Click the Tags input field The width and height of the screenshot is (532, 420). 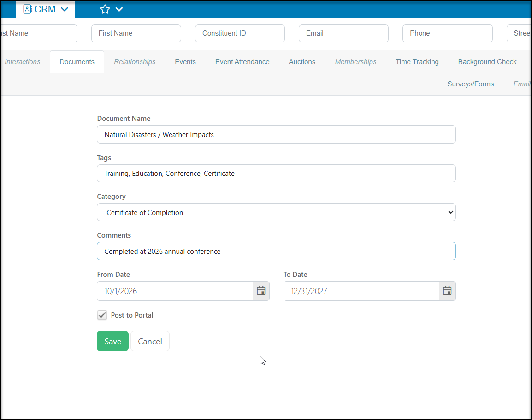click(276, 173)
